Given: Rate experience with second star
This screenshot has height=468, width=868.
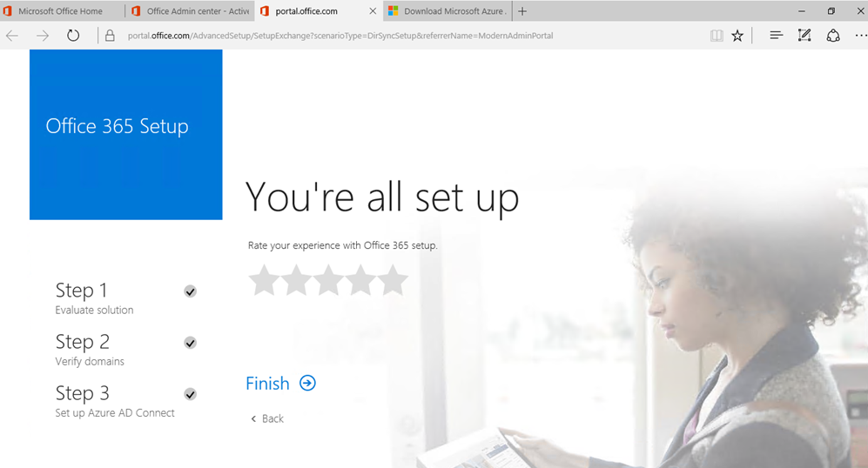Looking at the screenshot, I should pyautogui.click(x=296, y=280).
